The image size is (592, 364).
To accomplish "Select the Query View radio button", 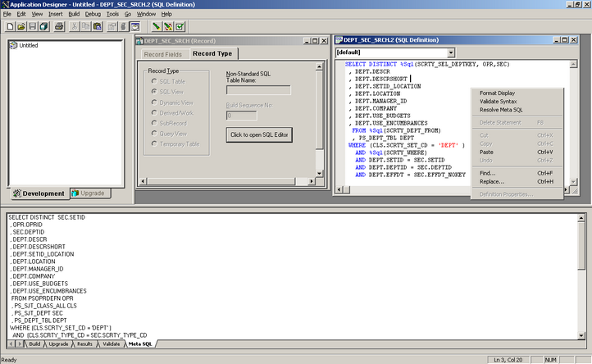I will [x=154, y=134].
